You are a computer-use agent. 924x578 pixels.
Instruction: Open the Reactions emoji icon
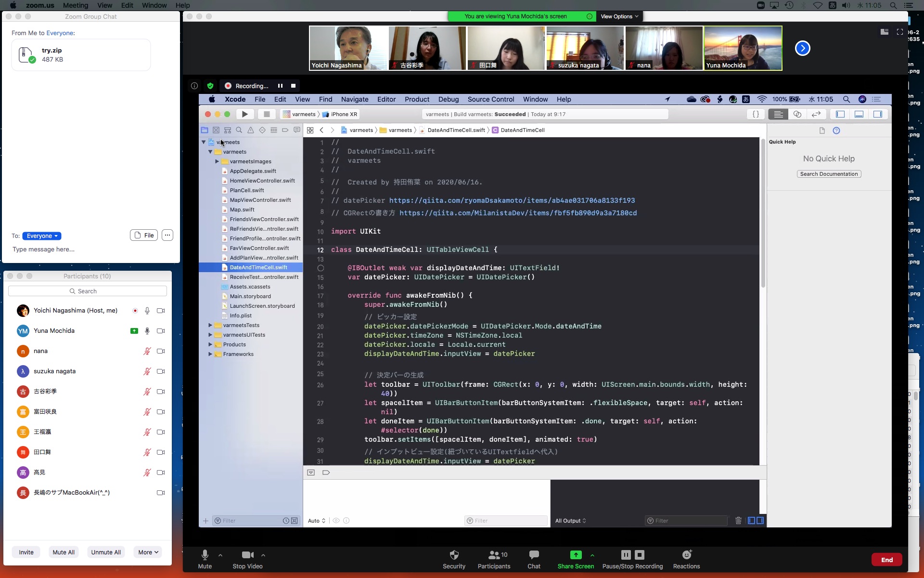click(686, 555)
